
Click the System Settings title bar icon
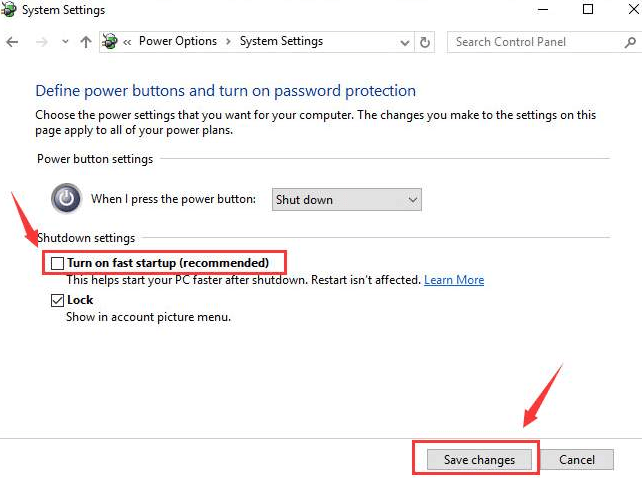(9, 9)
